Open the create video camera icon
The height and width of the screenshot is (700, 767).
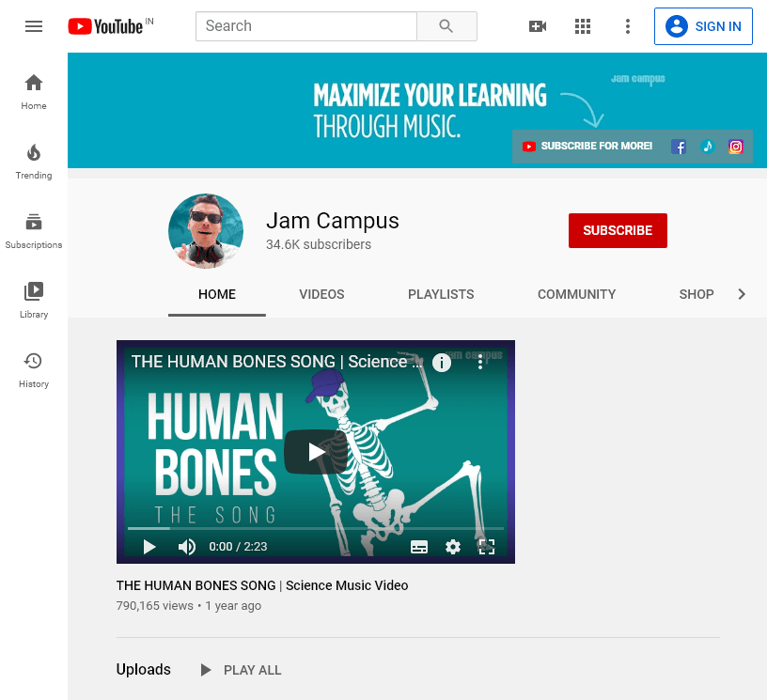pos(538,26)
